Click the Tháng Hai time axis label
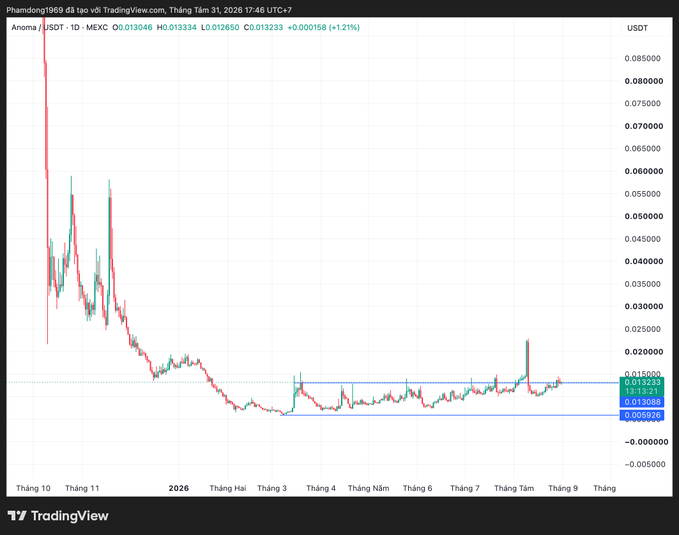The width and height of the screenshot is (679, 535). coord(228,488)
